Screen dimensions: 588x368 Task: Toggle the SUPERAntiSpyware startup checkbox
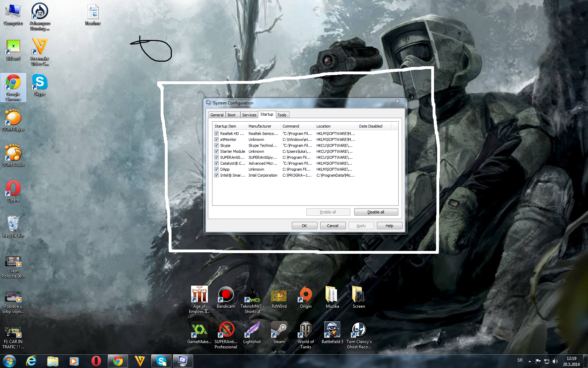point(217,157)
